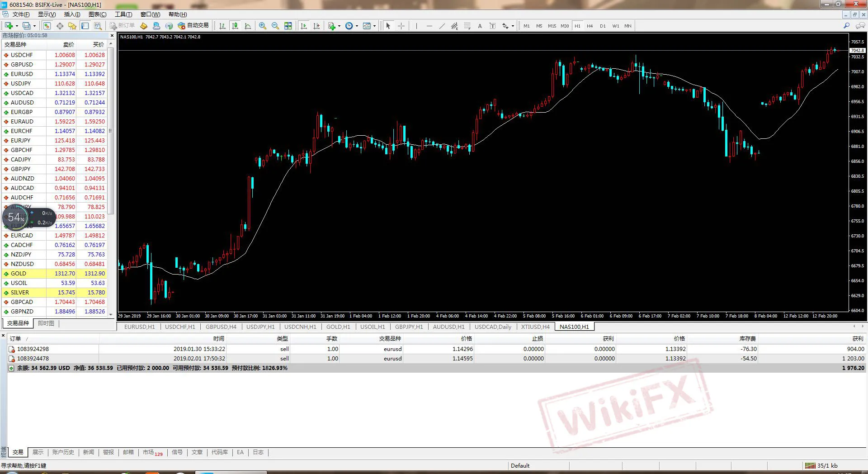
Task: Tile chart windows with grid icon
Action: pos(288,26)
